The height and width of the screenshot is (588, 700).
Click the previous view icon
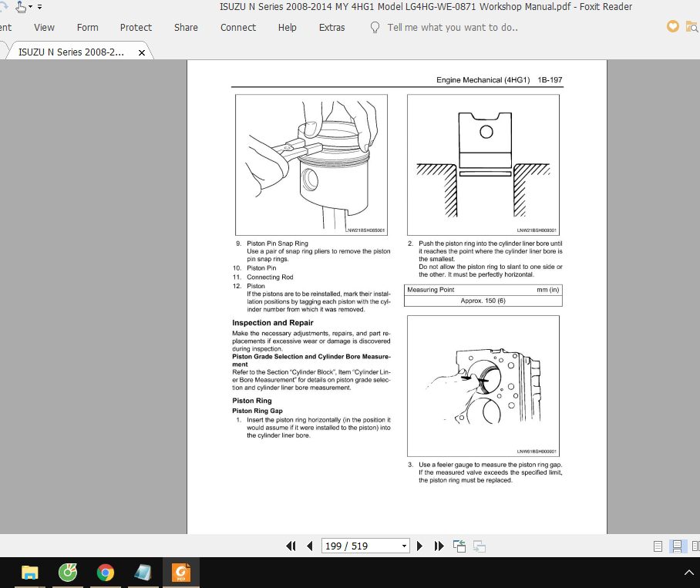[459, 546]
